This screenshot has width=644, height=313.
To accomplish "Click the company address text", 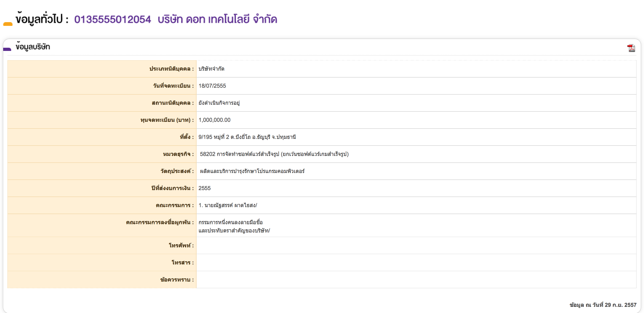I will click(247, 137).
